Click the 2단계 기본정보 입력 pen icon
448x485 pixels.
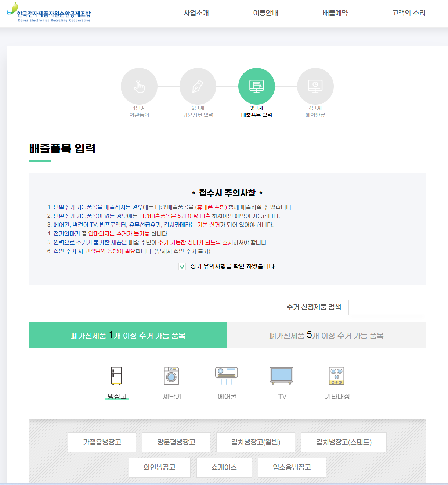click(x=198, y=86)
